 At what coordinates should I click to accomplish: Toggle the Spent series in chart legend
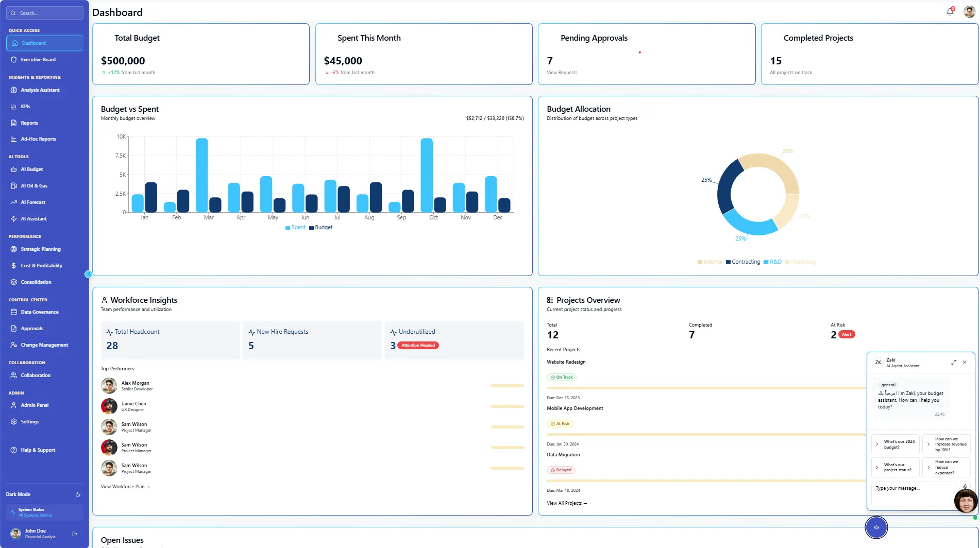pyautogui.click(x=295, y=228)
